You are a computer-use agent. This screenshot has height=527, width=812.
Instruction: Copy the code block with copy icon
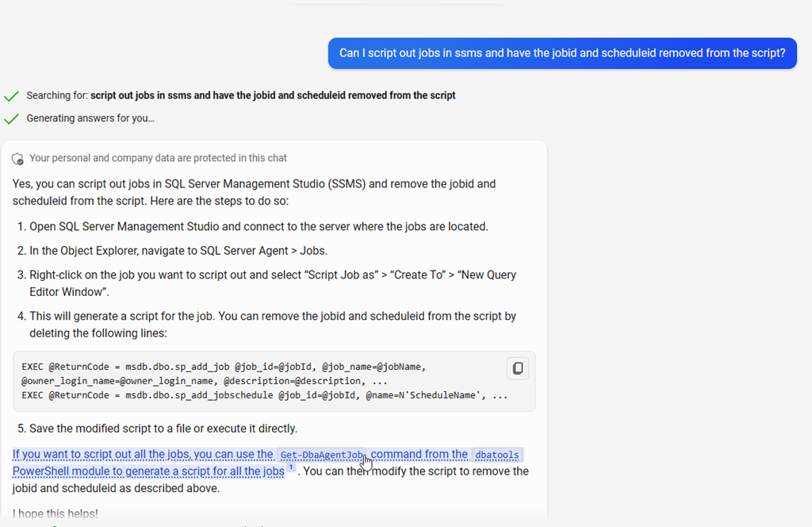click(x=517, y=368)
